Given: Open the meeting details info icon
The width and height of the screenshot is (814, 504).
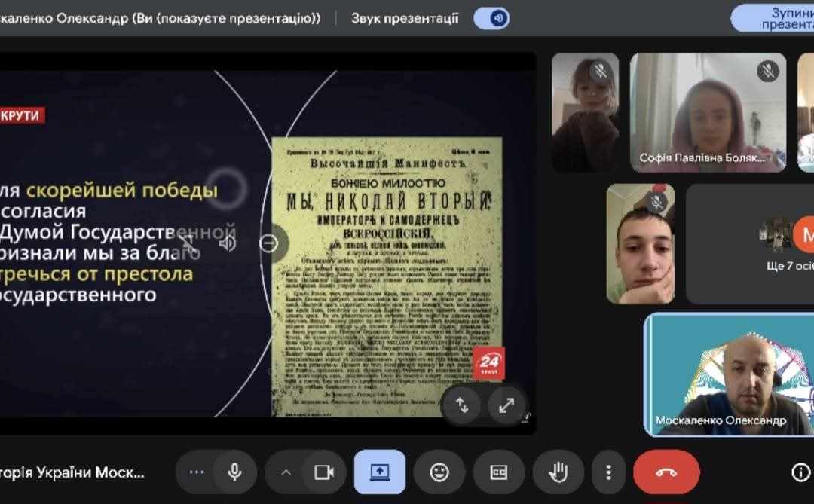Looking at the screenshot, I should tap(800, 472).
